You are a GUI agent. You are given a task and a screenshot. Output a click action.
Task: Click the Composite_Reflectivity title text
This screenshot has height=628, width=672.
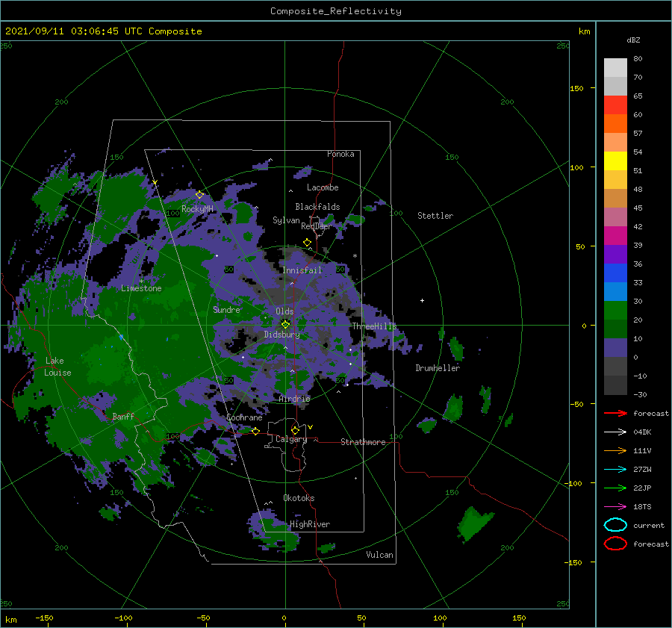coord(336,11)
